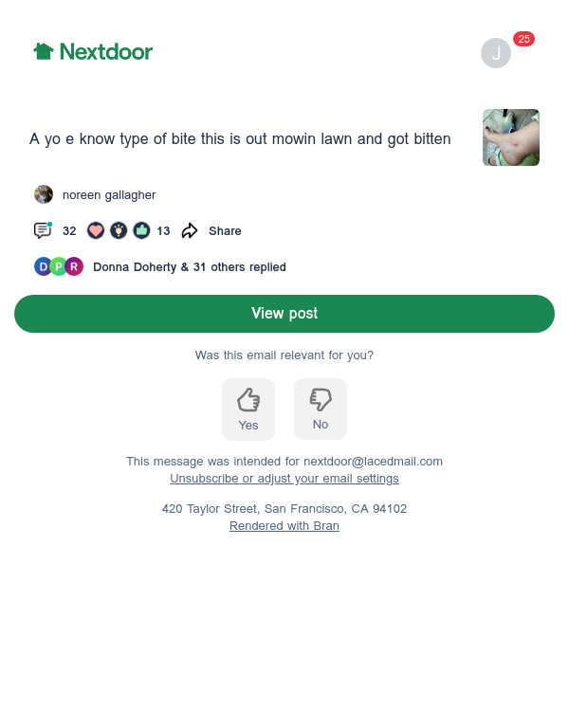This screenshot has height=728, width=569.
Task: Click the Share label
Action: point(225,230)
